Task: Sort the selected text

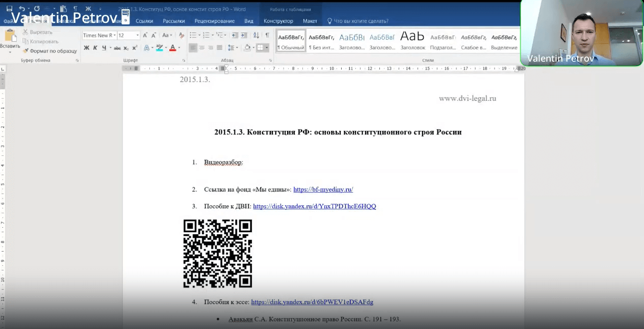Action: tap(256, 35)
